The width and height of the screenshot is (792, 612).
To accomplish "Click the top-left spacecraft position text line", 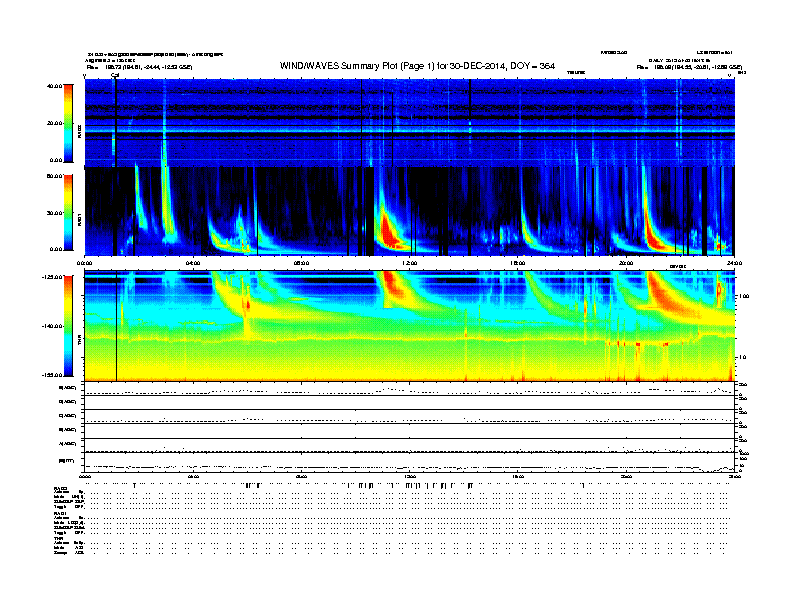I will coord(139,67).
